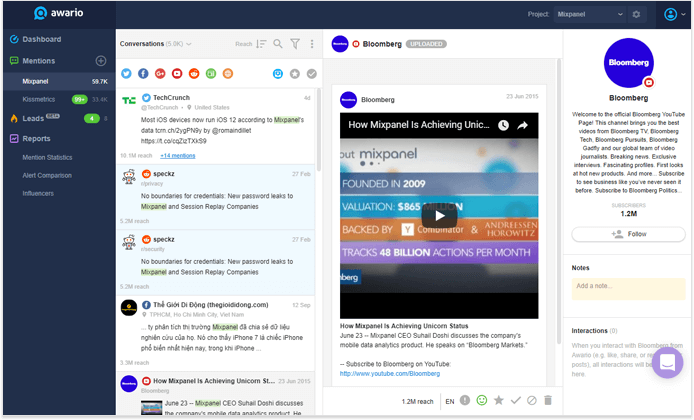Open the user account menu

(673, 14)
